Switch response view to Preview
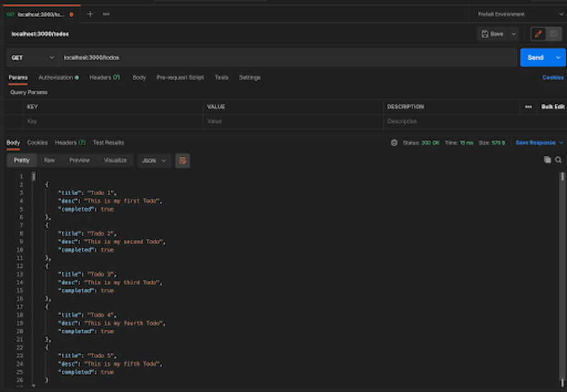Viewport: 567px width, 392px height. pyautogui.click(x=79, y=161)
